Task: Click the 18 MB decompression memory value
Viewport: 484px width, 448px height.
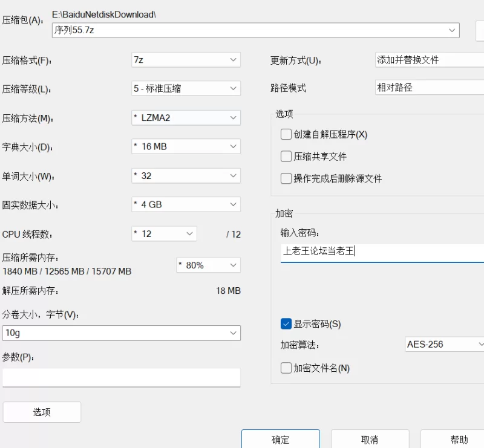Action: tap(228, 291)
